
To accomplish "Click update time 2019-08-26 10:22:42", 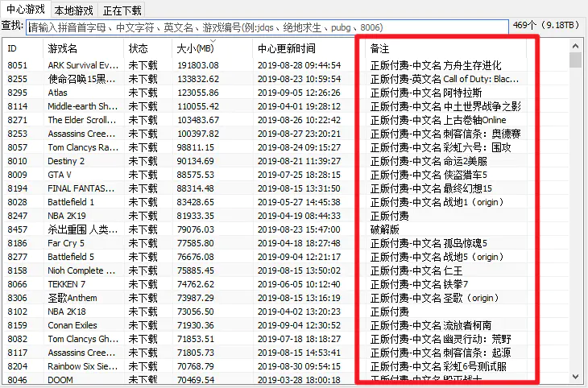I will click(x=299, y=120).
